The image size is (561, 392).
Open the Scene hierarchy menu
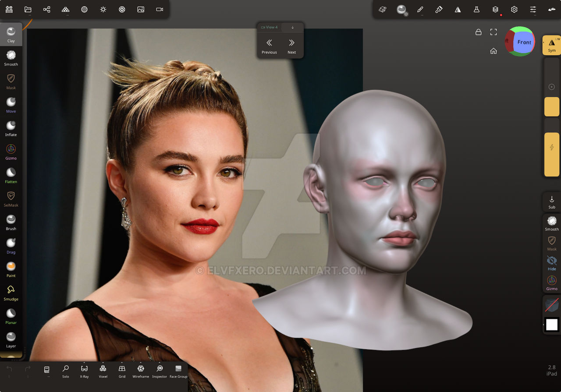46,9
